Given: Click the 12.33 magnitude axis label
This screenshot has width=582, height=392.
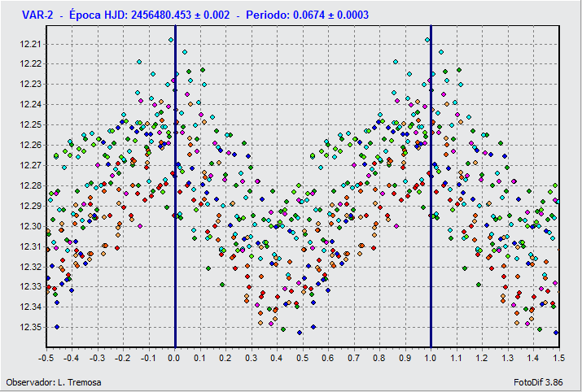Looking at the screenshot, I should [29, 286].
